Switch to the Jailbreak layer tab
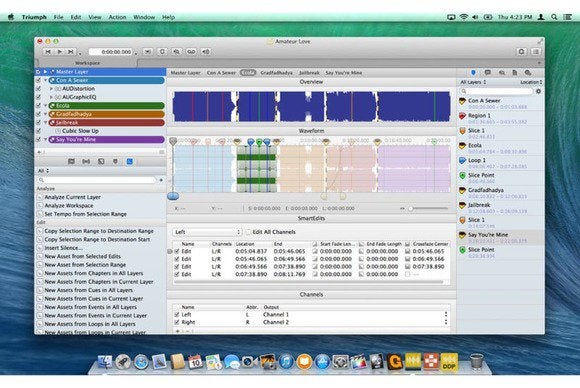Screen dimensions: 580x388 tap(309, 73)
